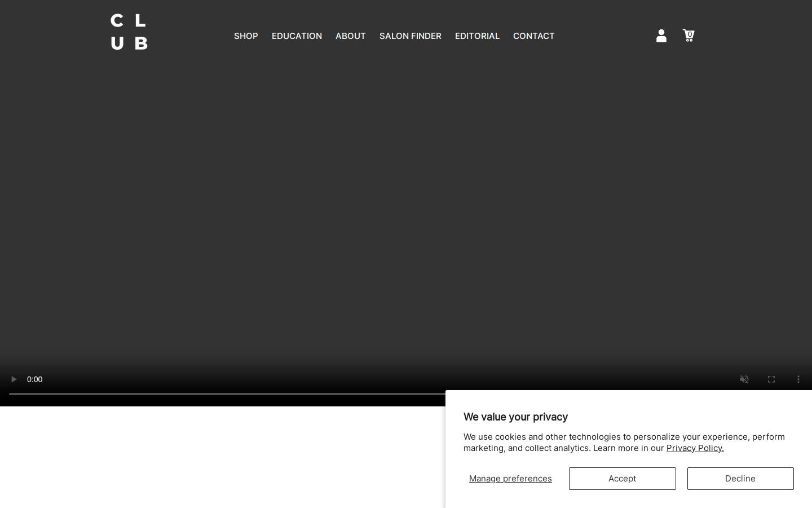
Task: Open the account profile icon
Action: click(661, 36)
